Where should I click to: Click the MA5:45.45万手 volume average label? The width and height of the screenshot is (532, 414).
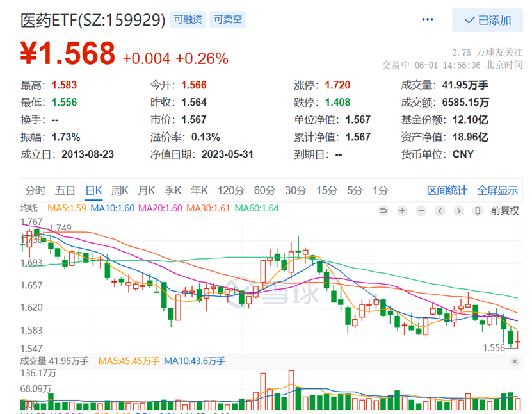(x=129, y=361)
